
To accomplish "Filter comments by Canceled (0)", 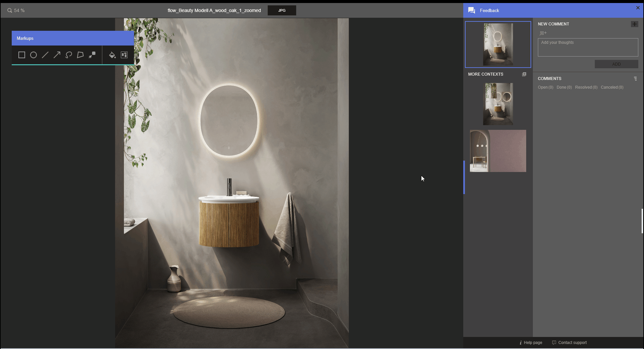I will click(612, 87).
